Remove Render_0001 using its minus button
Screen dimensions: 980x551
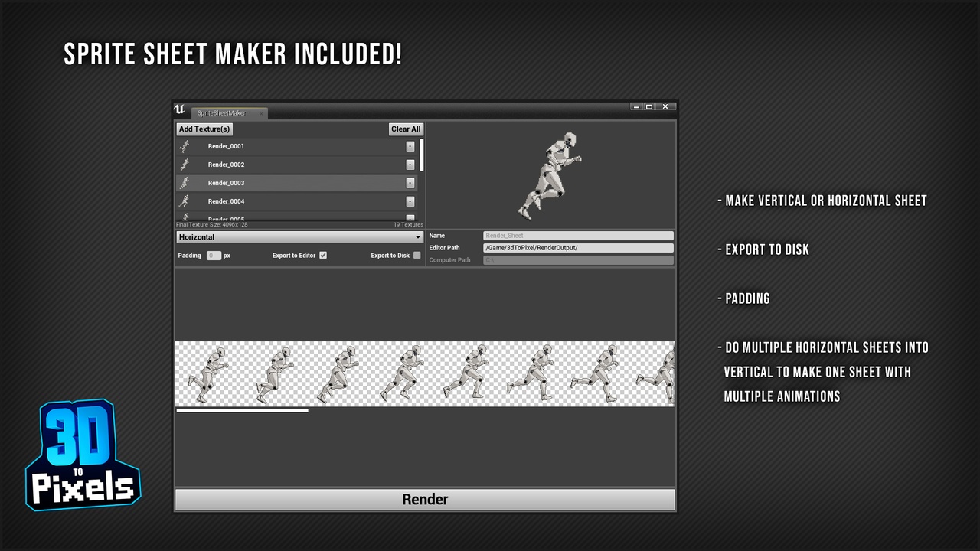coord(410,146)
